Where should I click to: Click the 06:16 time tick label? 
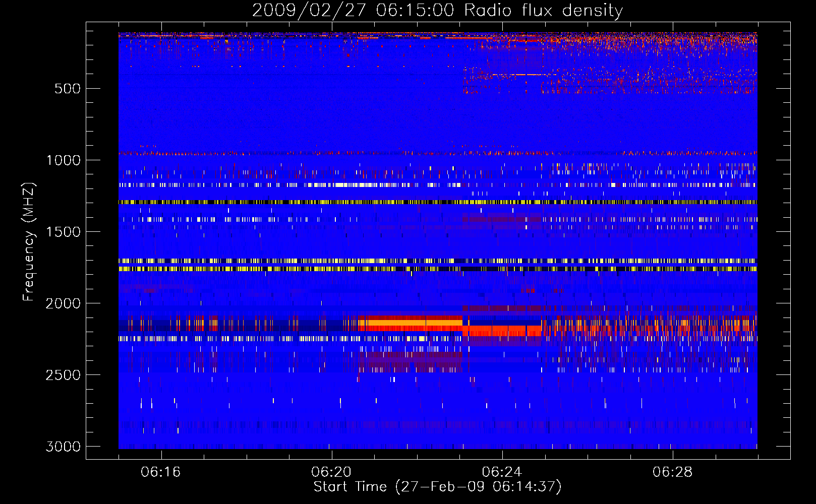161,472
